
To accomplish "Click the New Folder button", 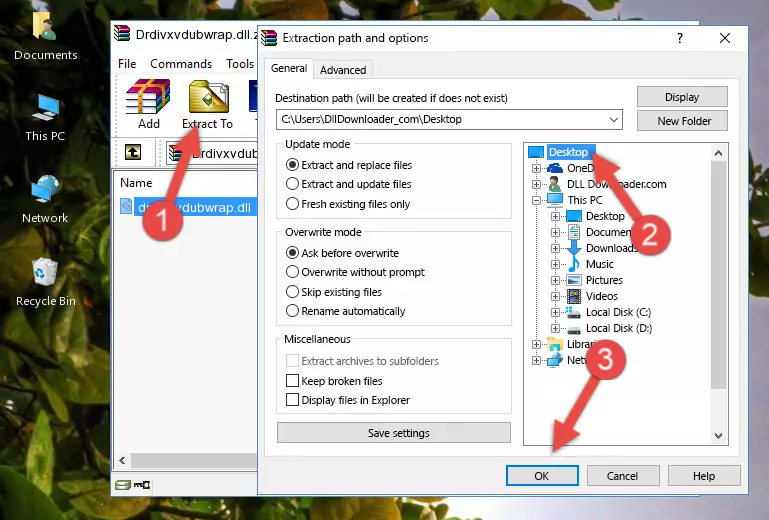I will (682, 121).
